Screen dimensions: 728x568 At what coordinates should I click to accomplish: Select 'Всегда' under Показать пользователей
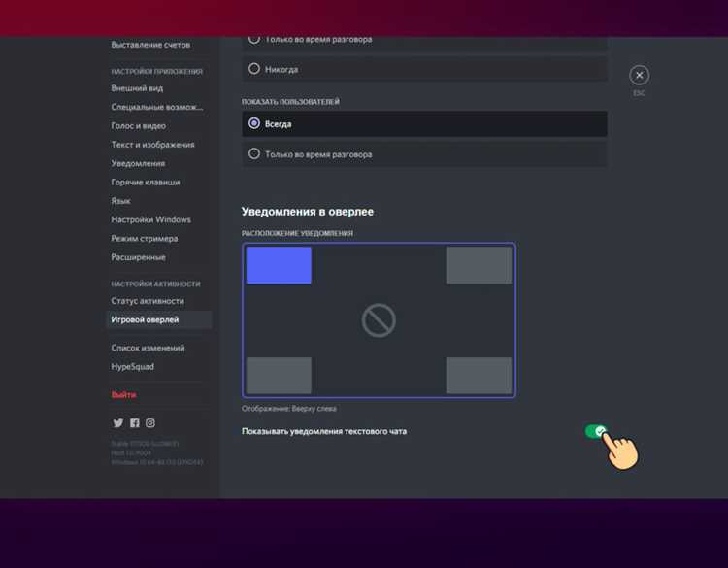click(424, 124)
